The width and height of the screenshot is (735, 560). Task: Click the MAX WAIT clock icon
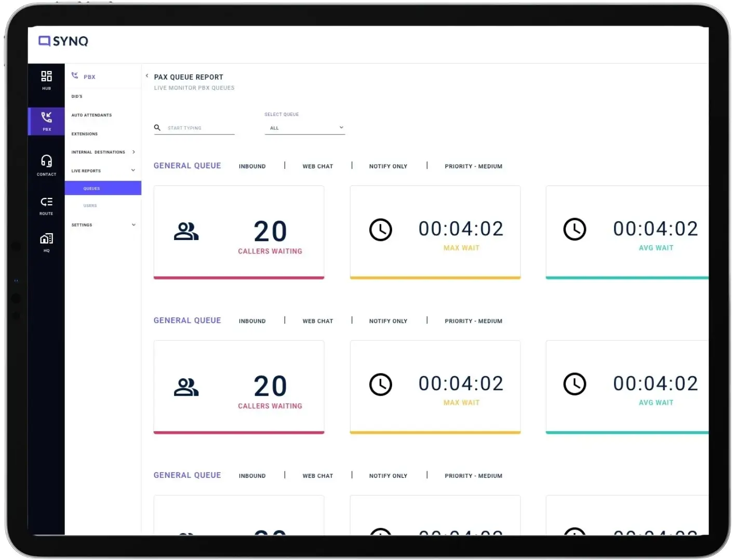[x=381, y=230]
